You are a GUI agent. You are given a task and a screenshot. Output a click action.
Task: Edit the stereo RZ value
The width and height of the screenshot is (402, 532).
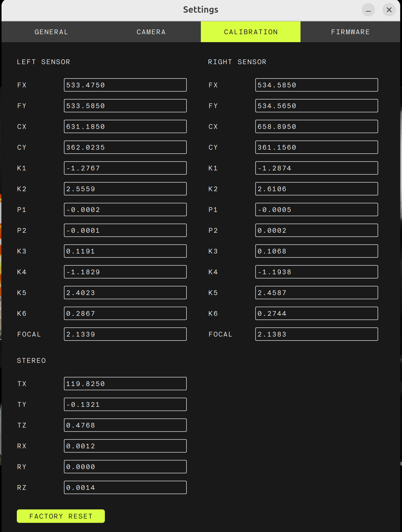pos(125,488)
